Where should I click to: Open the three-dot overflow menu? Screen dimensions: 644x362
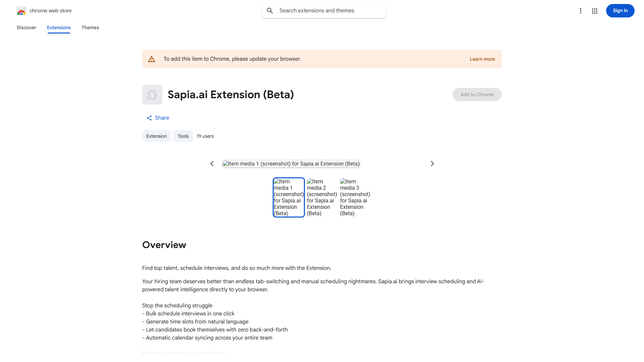point(581,10)
